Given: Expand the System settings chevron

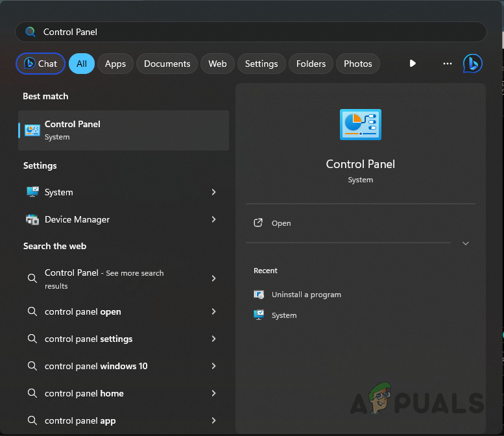Looking at the screenshot, I should click(x=214, y=192).
